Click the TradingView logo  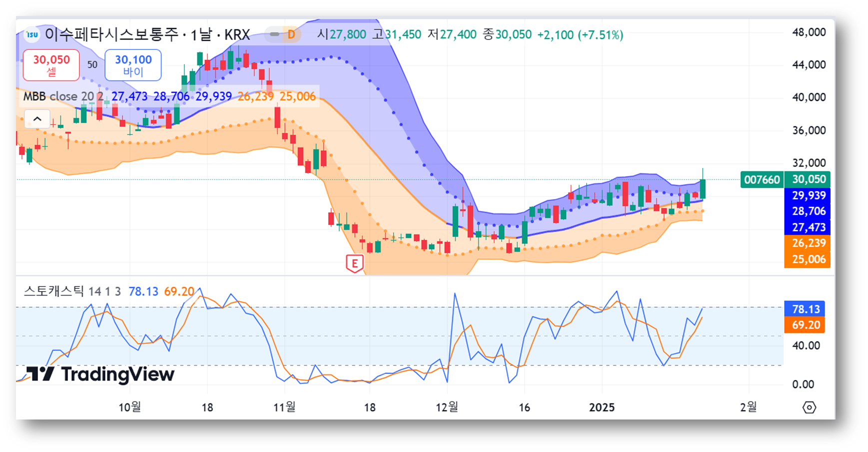click(x=100, y=374)
